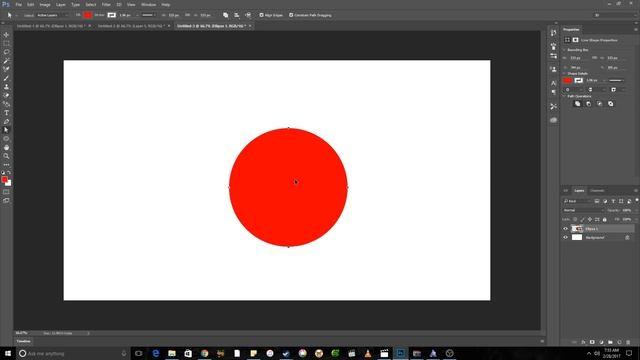Click Exclude Overlapping Shapes in Properties panel

(x=611, y=104)
